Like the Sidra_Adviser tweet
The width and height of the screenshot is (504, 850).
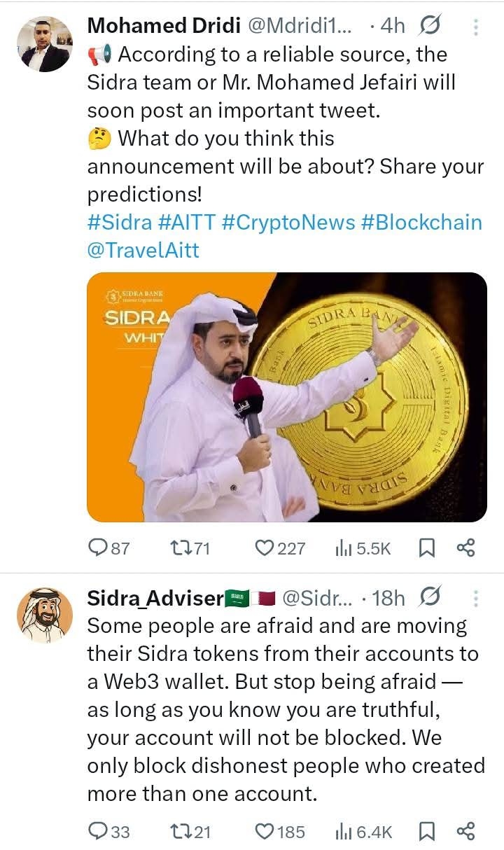[264, 831]
